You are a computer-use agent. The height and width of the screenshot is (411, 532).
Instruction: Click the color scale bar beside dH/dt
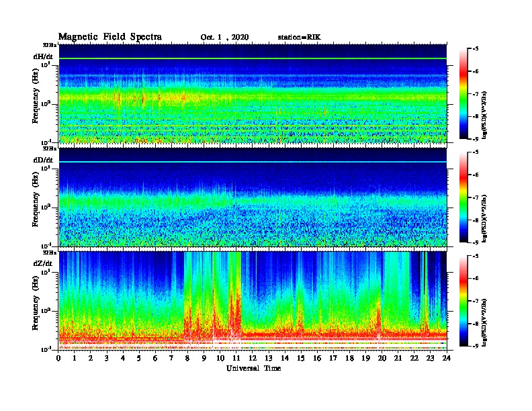[463, 94]
